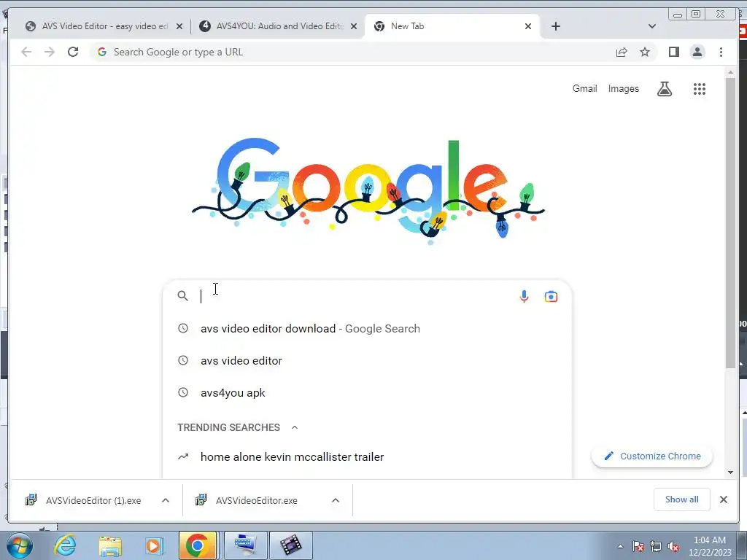
Task: Close the downloads bar
Action: click(723, 499)
